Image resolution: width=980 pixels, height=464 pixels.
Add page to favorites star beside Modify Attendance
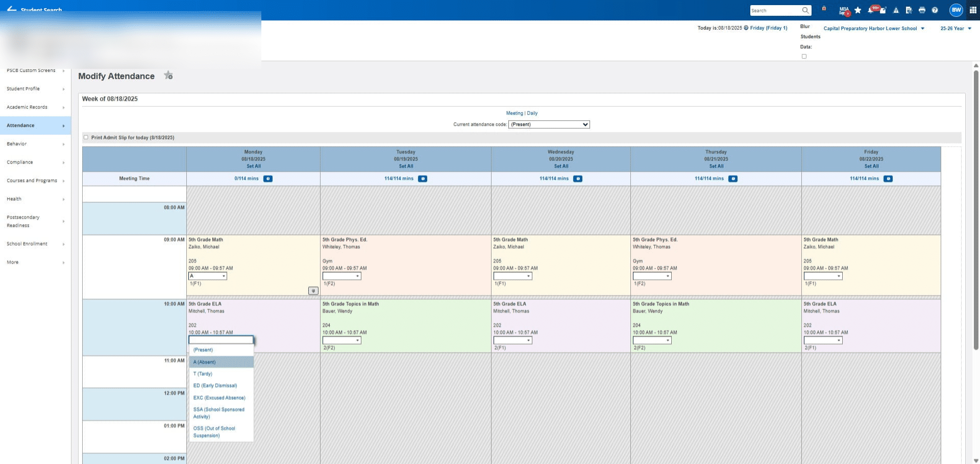click(168, 75)
